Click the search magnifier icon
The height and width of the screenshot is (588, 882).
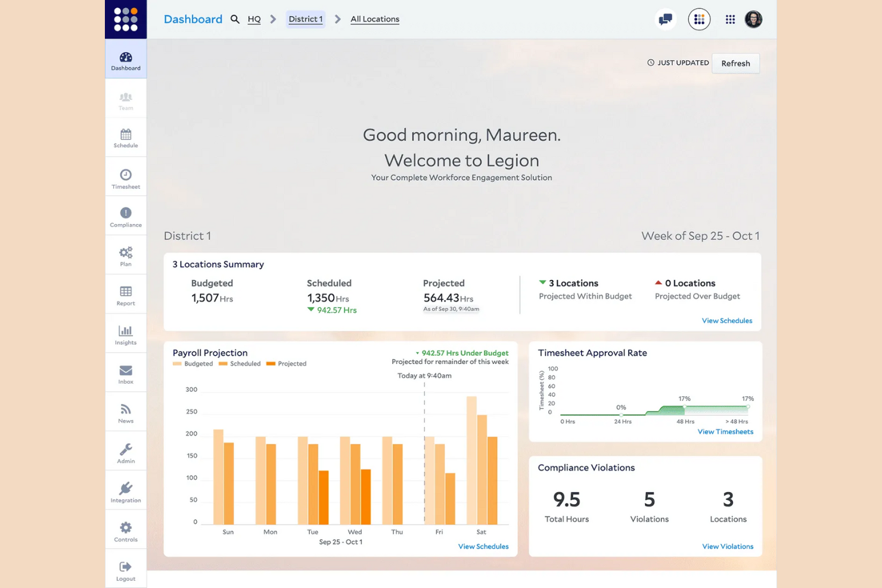click(x=235, y=19)
